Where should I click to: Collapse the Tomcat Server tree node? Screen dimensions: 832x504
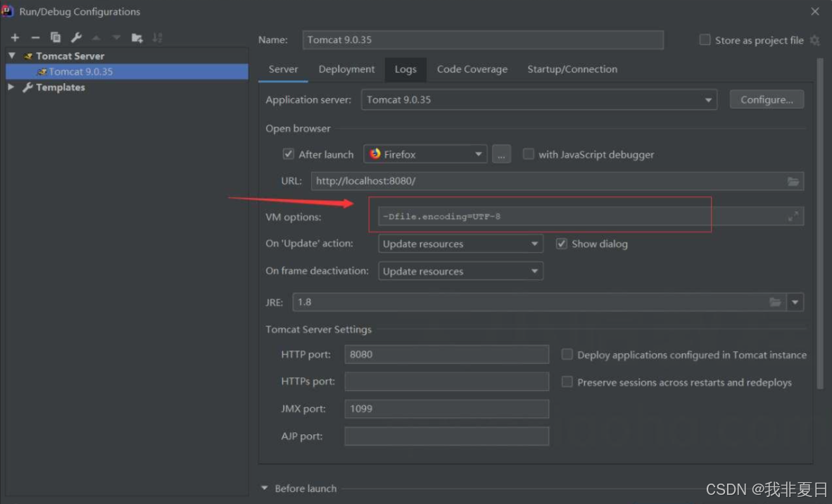(12, 56)
